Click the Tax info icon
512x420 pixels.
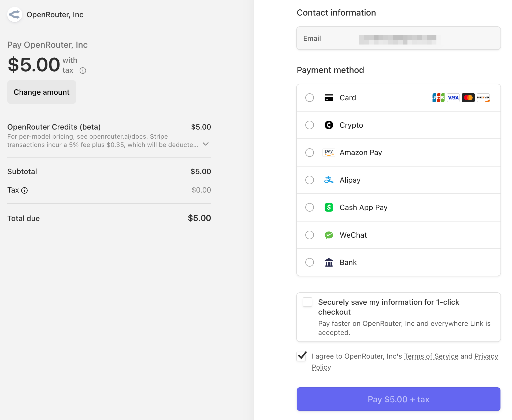(24, 190)
